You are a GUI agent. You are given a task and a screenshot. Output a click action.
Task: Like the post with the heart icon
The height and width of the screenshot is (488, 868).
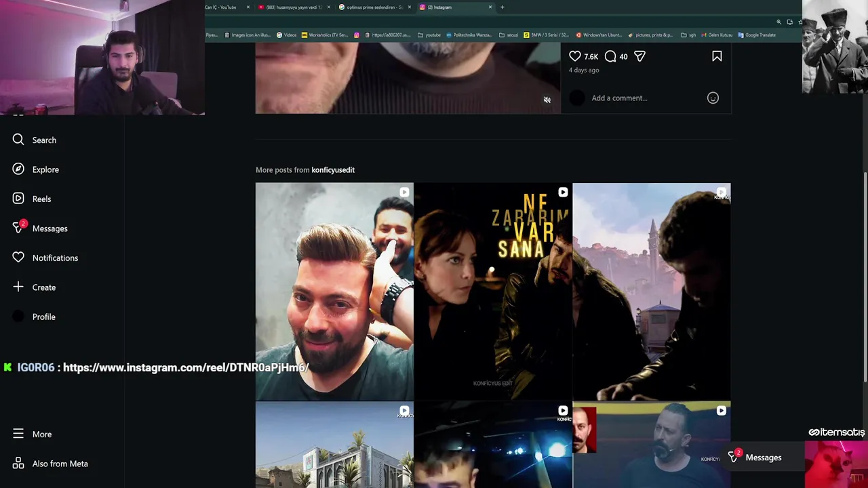pyautogui.click(x=575, y=56)
